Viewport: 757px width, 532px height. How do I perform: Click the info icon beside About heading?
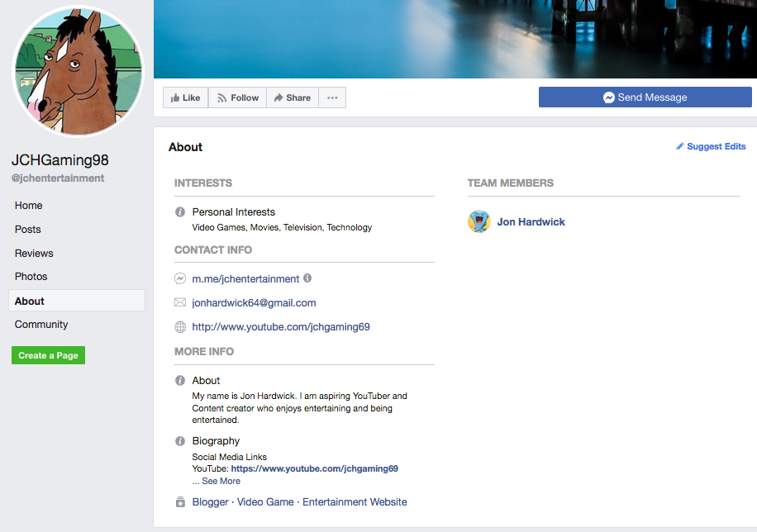(x=180, y=381)
